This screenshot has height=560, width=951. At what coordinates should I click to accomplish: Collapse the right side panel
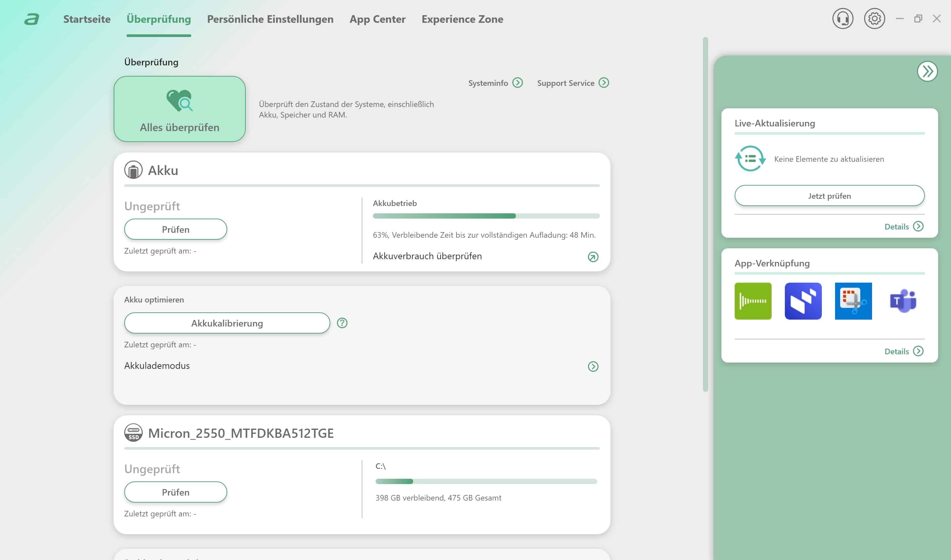coord(927,71)
